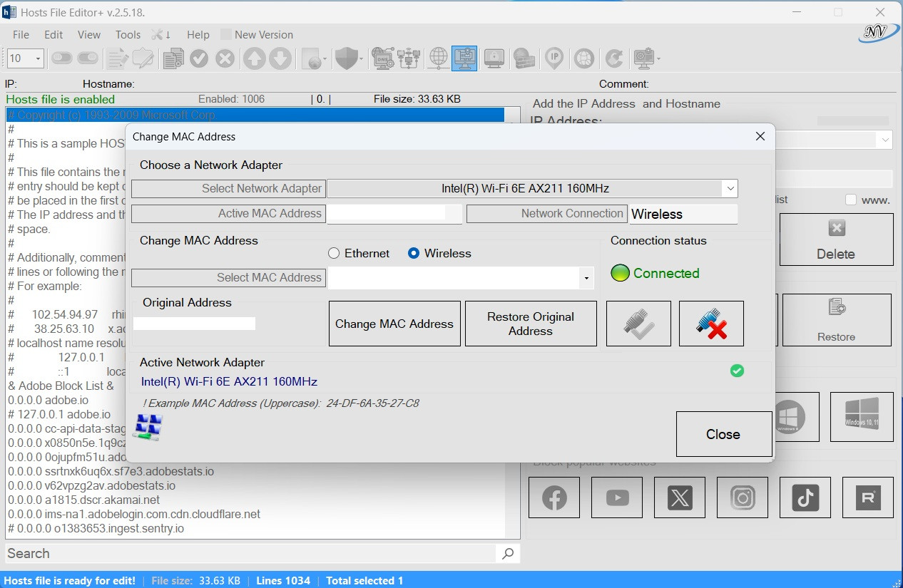Block YouTube with its icon button
The image size is (903, 588).
(617, 497)
